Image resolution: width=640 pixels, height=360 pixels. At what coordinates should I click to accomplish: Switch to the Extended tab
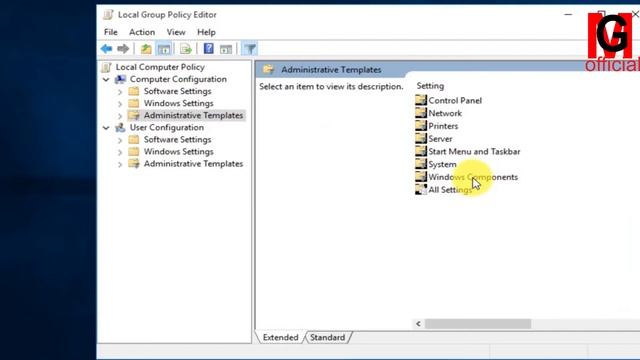(280, 338)
